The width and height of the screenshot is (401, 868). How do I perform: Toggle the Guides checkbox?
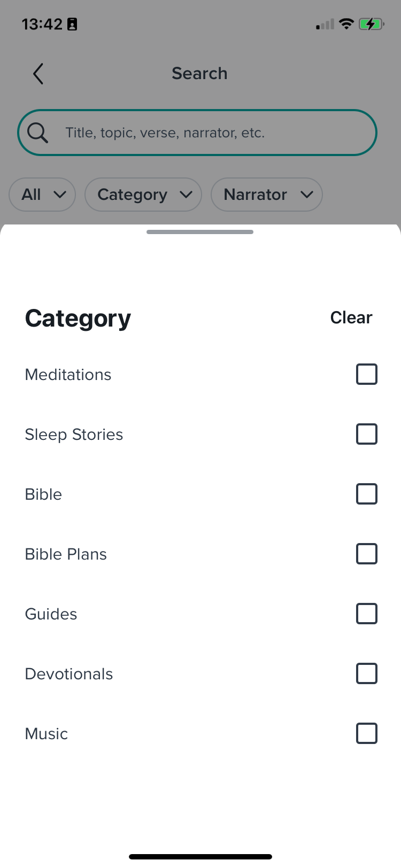(x=367, y=614)
